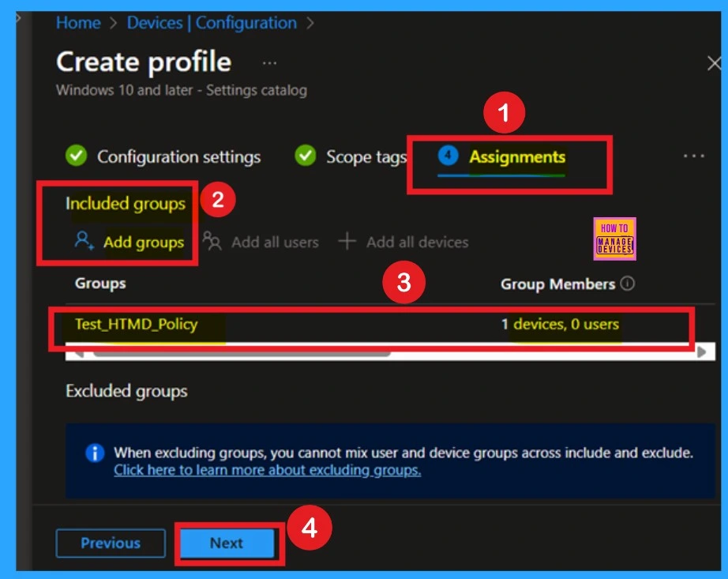Switch to Scope tags step

coord(366,157)
